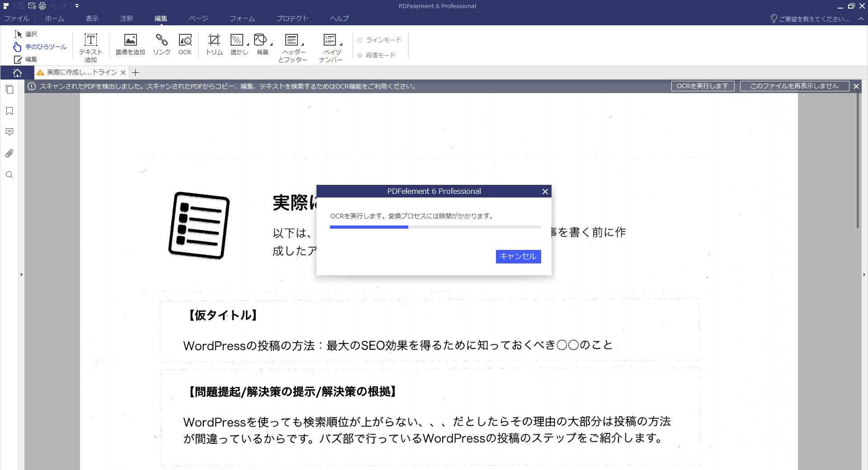Switch to the ホーム tab

coord(54,19)
